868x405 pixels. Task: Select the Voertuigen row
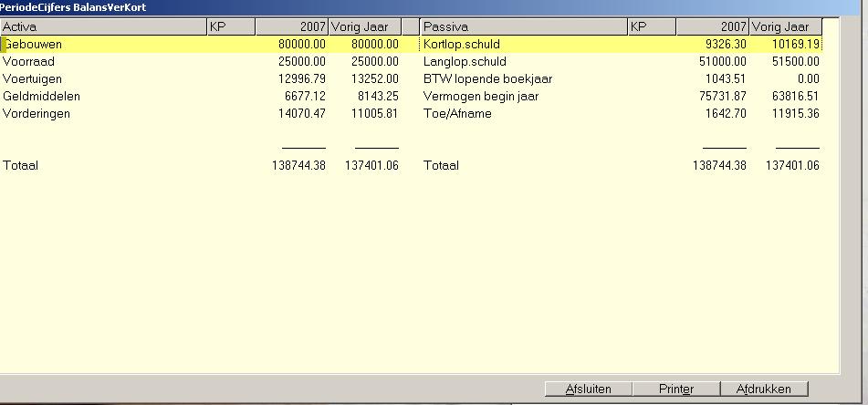[x=201, y=78]
